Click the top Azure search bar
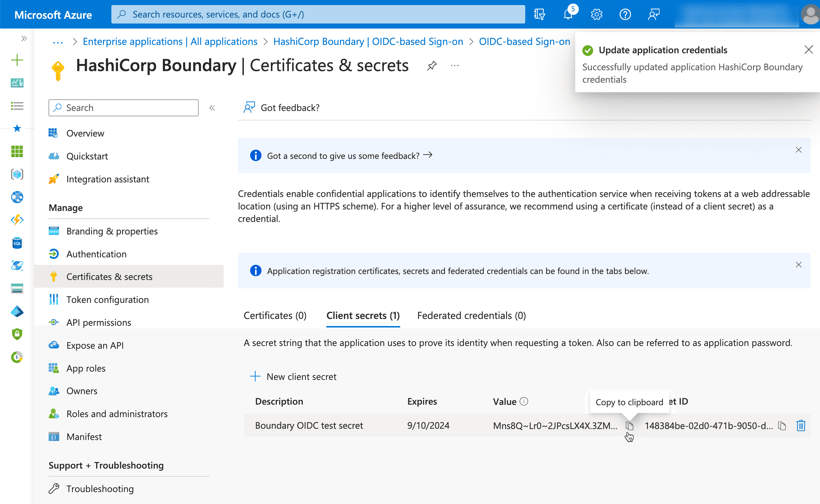This screenshot has height=504, width=820. coord(318,14)
